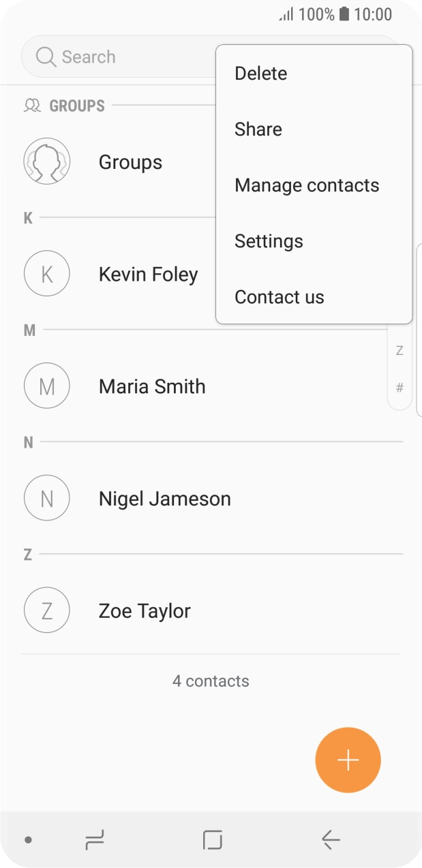Open Settings from the menu

click(x=269, y=241)
